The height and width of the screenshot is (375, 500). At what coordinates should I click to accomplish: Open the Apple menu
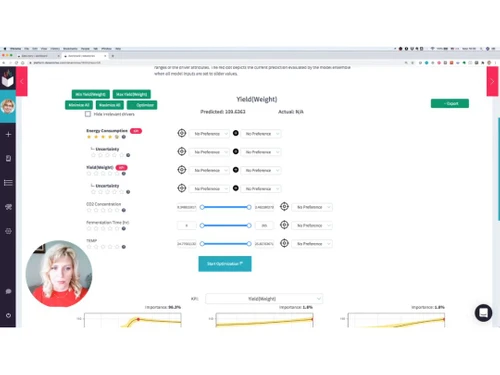tap(5, 49)
